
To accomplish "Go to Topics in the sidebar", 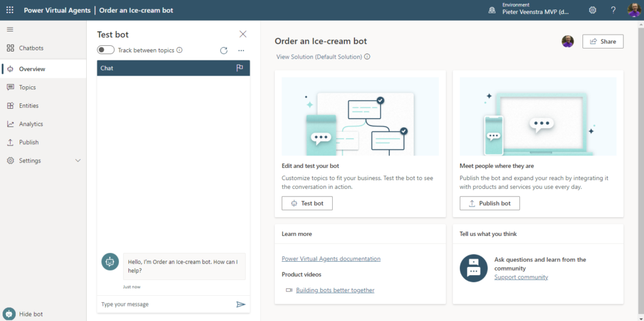I will pos(43,87).
